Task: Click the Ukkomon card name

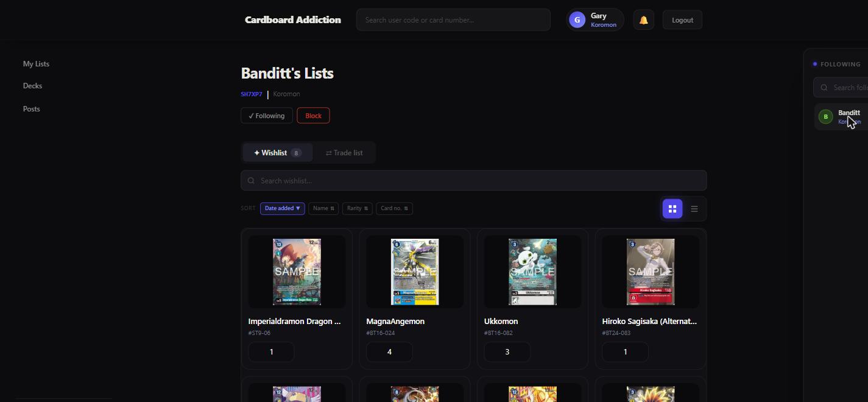Action: coord(501,321)
